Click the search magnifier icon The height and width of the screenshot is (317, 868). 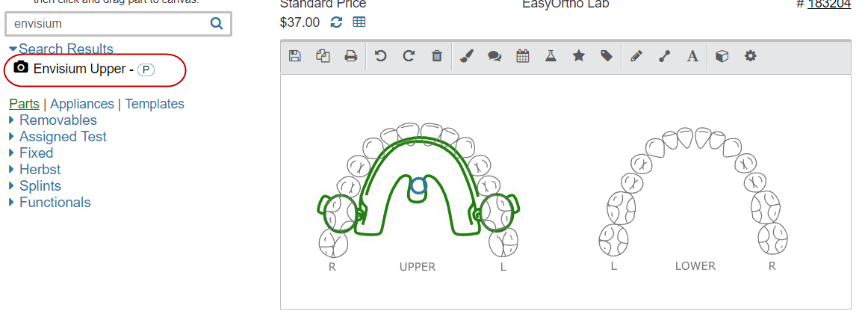coord(217,23)
